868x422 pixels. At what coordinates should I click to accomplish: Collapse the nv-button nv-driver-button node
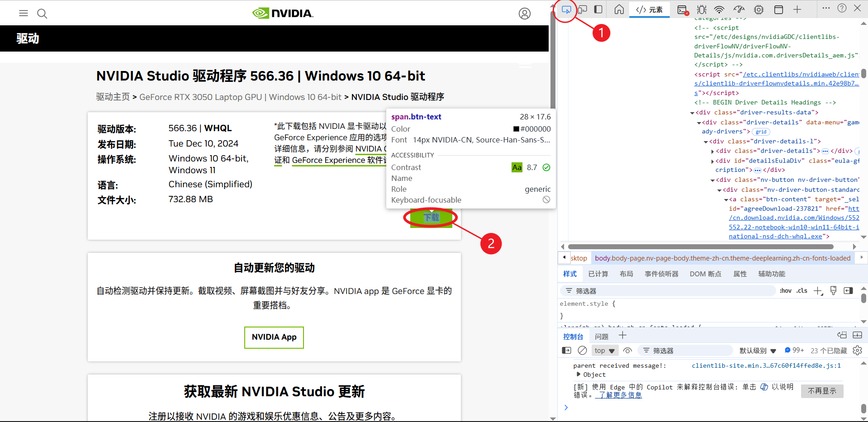click(x=712, y=180)
